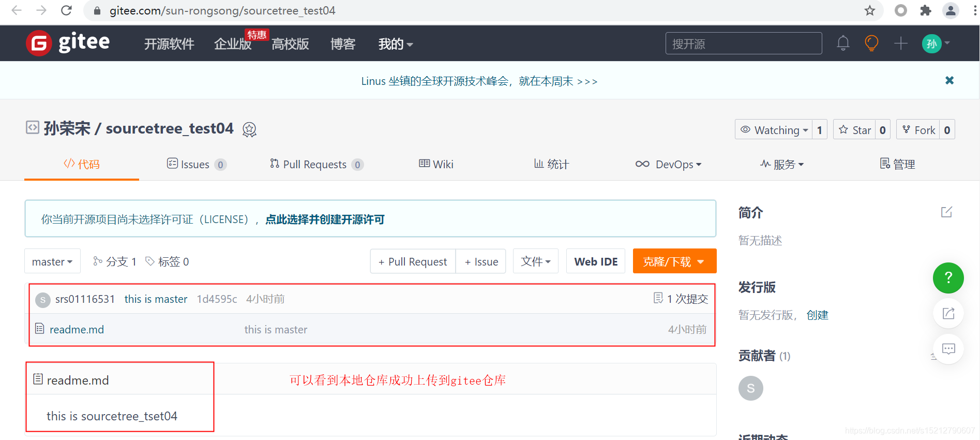980x440 pixels.
Task: Click 分支 1 branches link
Action: [115, 261]
